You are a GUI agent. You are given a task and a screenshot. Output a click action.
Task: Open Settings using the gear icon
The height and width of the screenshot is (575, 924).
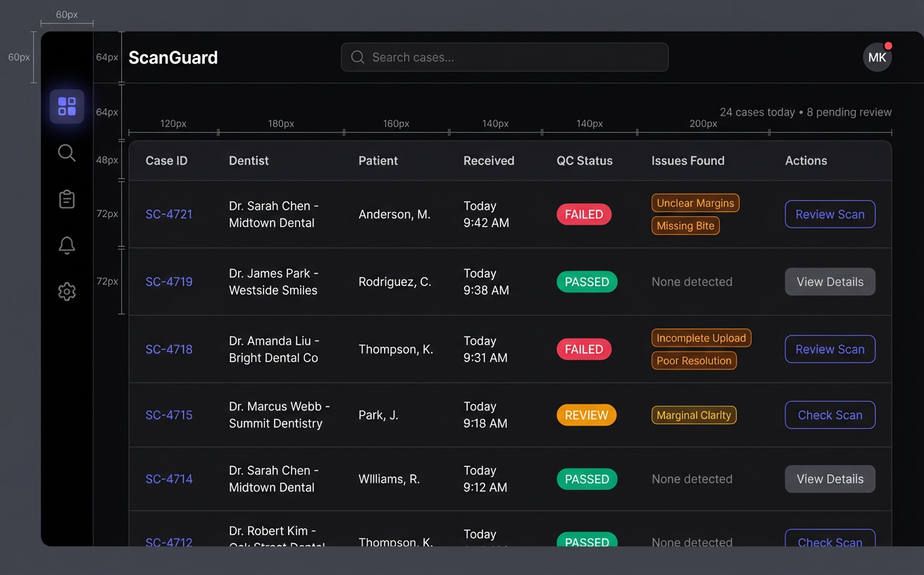(67, 291)
